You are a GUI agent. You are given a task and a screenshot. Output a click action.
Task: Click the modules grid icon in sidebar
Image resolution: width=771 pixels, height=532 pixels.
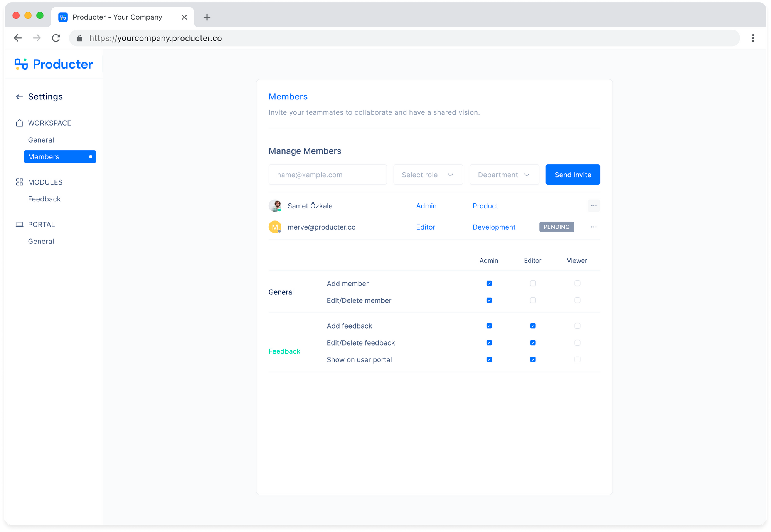coord(19,182)
